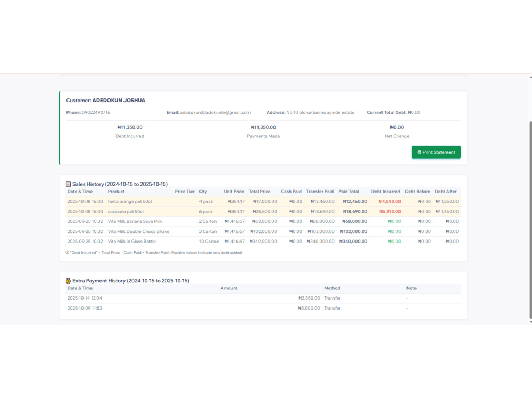Image resolution: width=532 pixels, height=399 pixels.
Task: Click the info icon before the Debt Incurred note
Action: (x=67, y=252)
